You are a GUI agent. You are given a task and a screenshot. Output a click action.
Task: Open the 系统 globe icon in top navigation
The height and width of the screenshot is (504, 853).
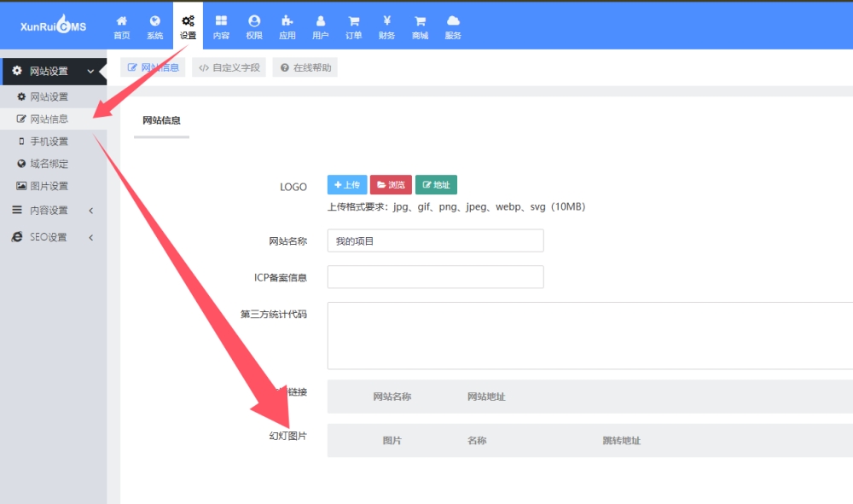pyautogui.click(x=155, y=20)
